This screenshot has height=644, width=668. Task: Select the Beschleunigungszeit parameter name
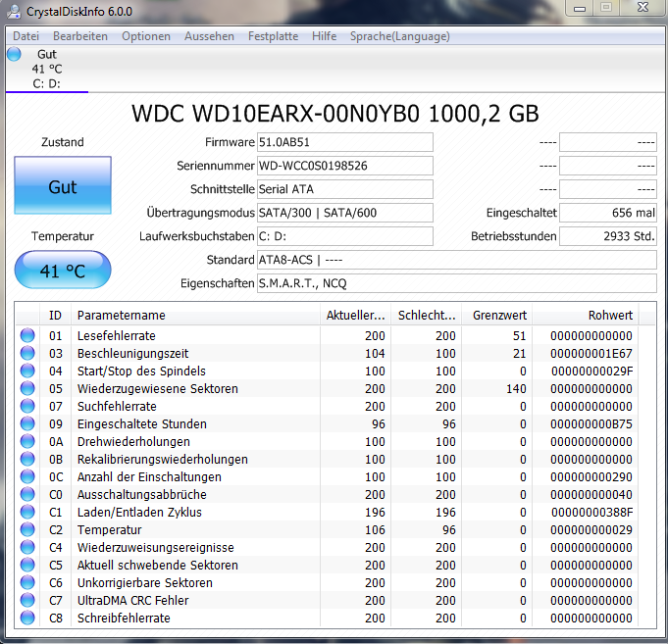point(133,353)
